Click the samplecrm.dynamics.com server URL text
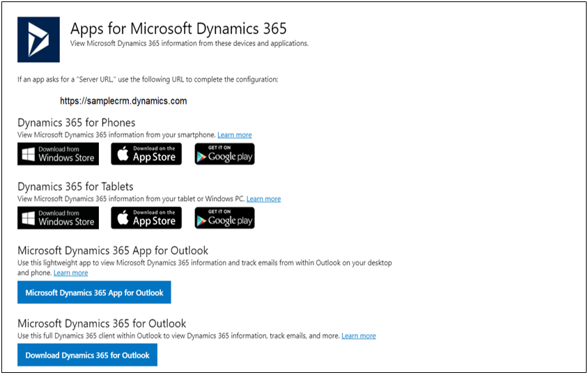Viewport: 588px width, 375px height. pos(123,101)
